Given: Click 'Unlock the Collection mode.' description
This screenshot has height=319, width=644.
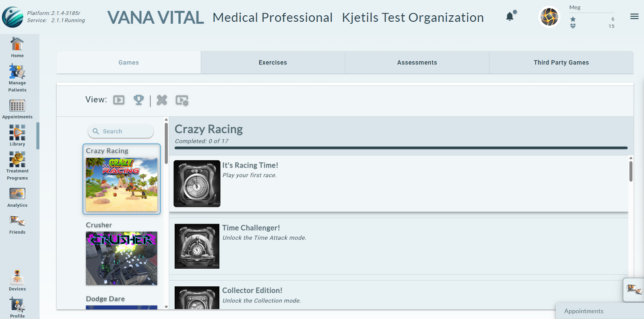Looking at the screenshot, I should [262, 300].
